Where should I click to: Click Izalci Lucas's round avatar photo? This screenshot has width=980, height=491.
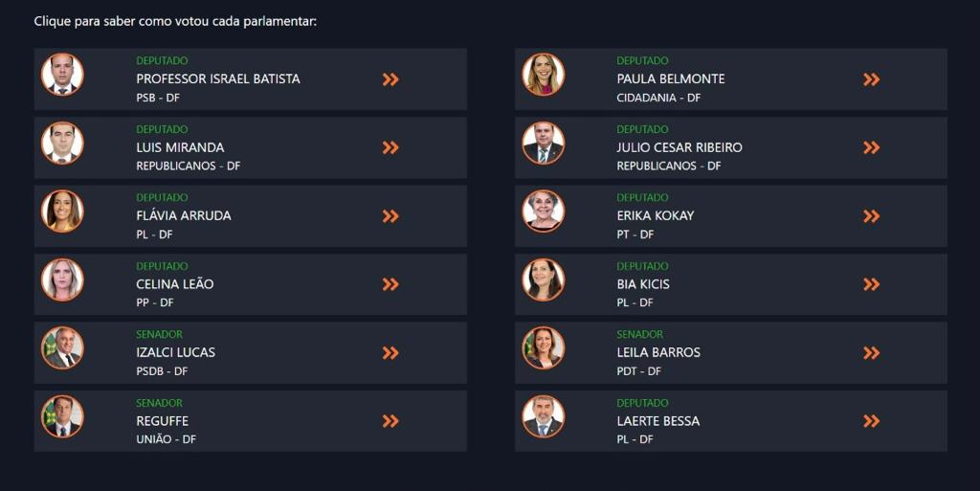[62, 348]
